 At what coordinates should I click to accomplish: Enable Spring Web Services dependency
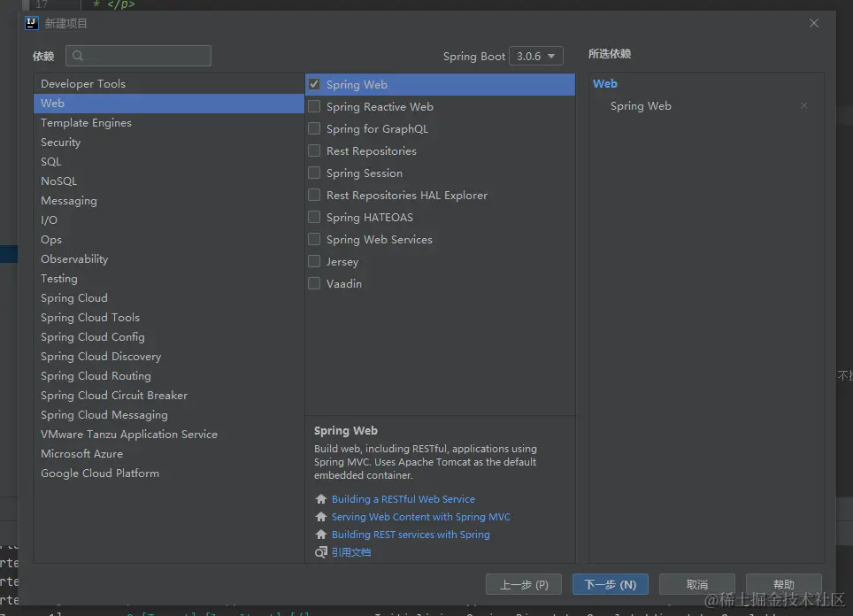(x=314, y=240)
